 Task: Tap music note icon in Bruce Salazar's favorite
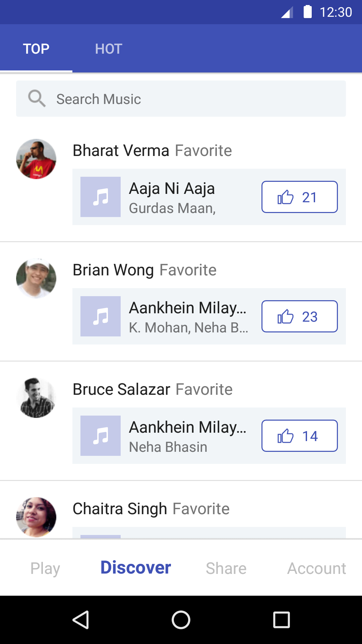click(101, 436)
